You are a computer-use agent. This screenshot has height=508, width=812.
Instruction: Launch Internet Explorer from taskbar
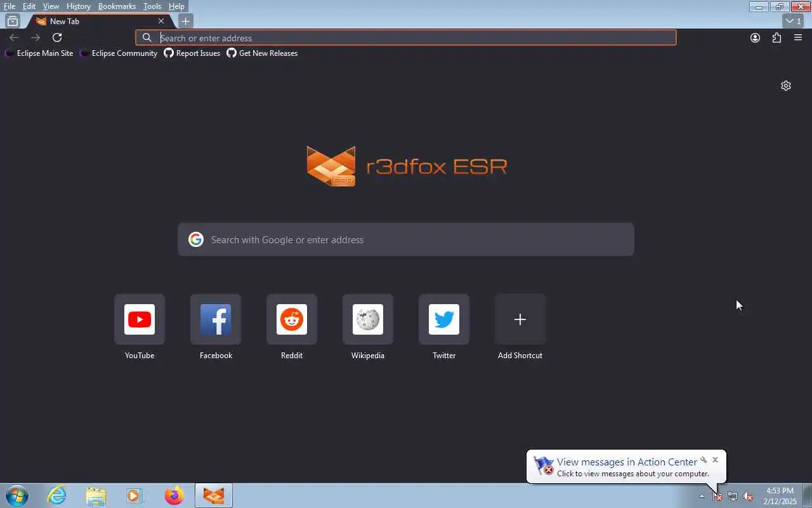[x=57, y=495]
